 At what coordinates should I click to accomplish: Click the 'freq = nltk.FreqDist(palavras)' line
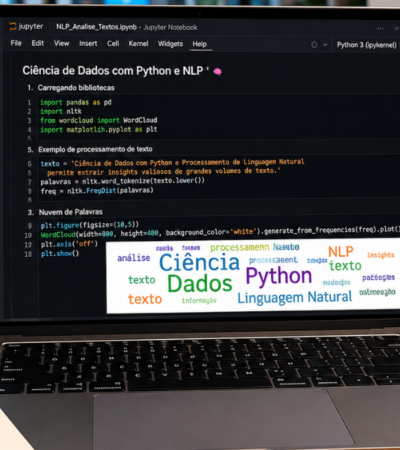pyautogui.click(x=97, y=191)
